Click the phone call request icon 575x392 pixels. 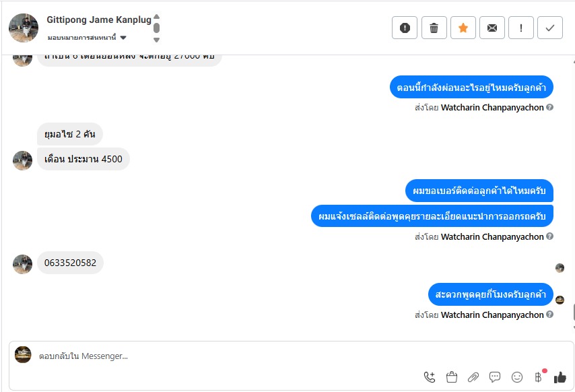430,377
